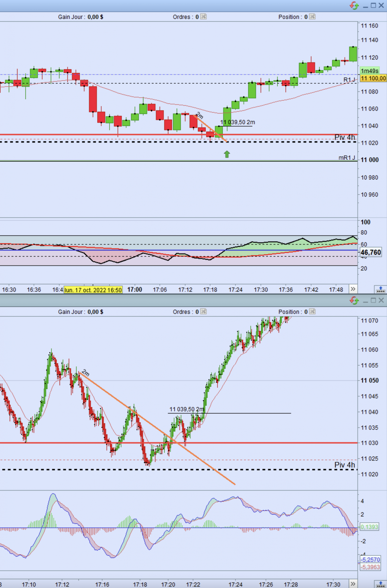Expand the bottom chart time axis with double chevron
Screen dimensions: 387x588
[x=353, y=584]
